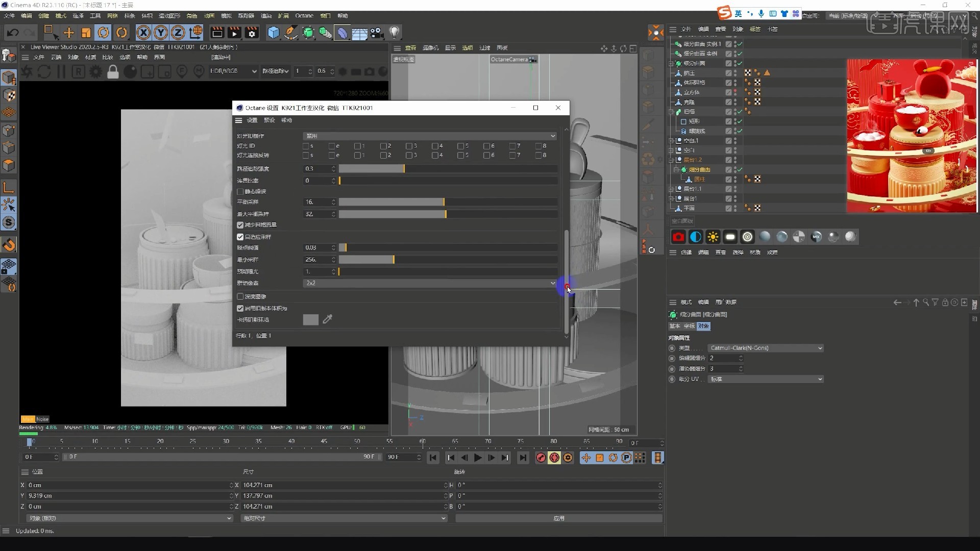980x551 pixels.
Task: Tick 灯光连接反转 checkbox labeled 4
Action: pyautogui.click(x=435, y=155)
